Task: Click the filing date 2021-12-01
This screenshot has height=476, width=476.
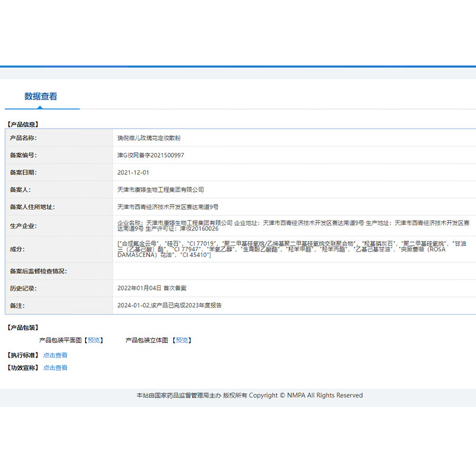Action: point(134,173)
